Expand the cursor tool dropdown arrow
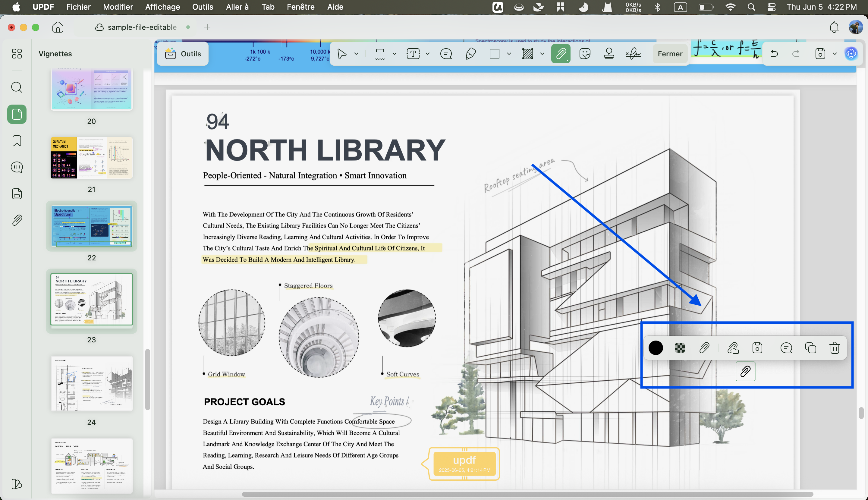 point(356,54)
